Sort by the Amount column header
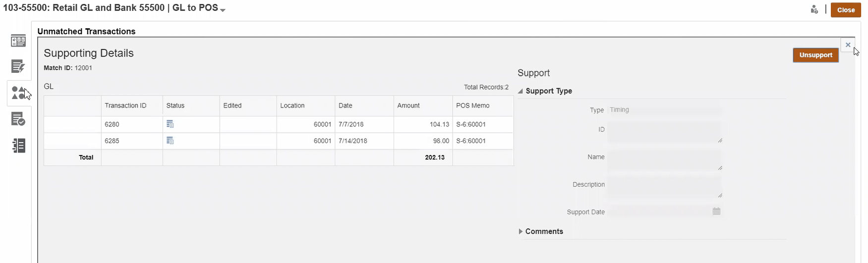 click(408, 105)
